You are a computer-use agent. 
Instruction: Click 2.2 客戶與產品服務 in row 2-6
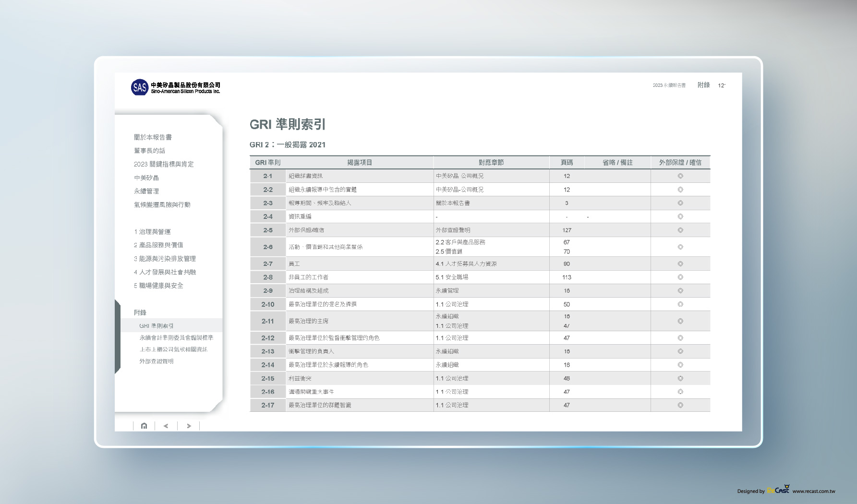tap(460, 242)
